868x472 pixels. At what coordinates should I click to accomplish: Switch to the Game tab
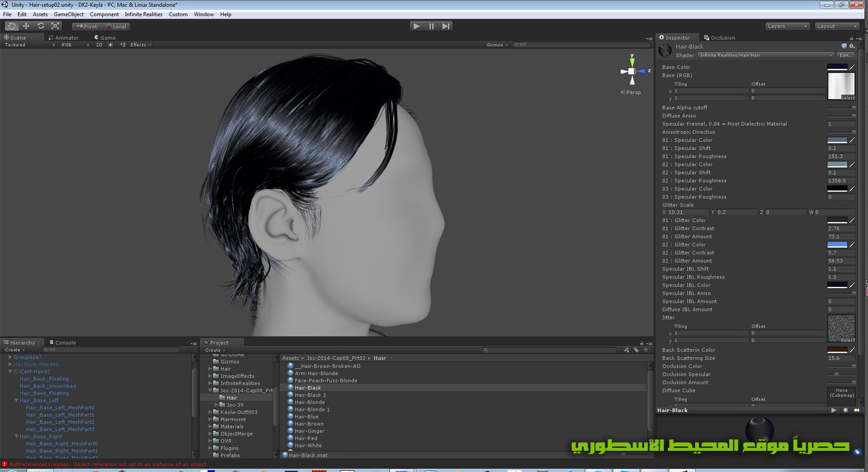pos(105,38)
